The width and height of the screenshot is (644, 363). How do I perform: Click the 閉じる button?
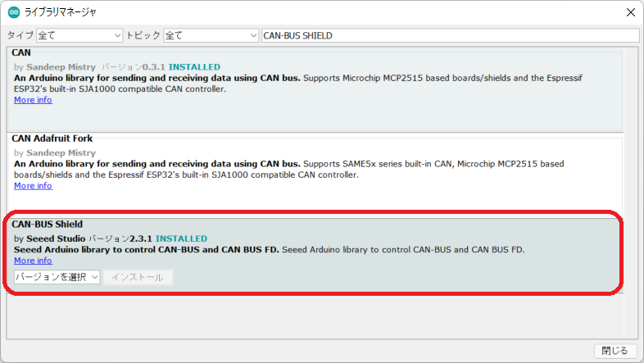coord(615,351)
